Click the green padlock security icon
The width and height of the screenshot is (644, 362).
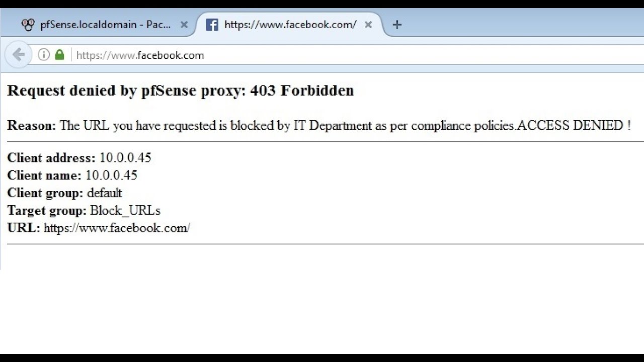pyautogui.click(x=59, y=55)
